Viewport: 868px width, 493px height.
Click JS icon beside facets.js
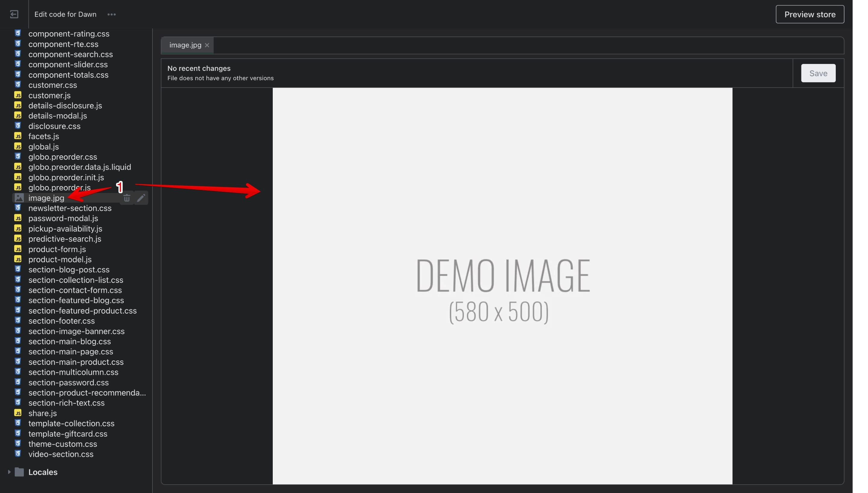point(18,136)
